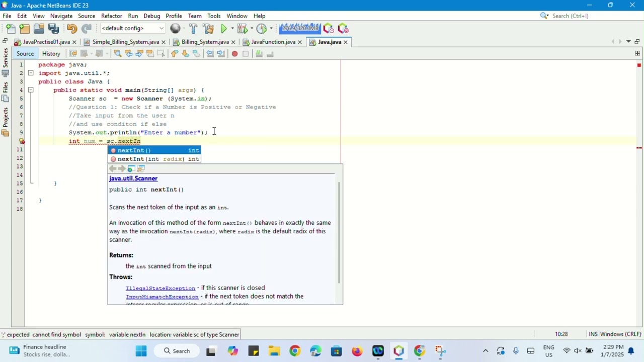Open the Refactor menu
Screen dimensions: 644x362
click(x=111, y=16)
